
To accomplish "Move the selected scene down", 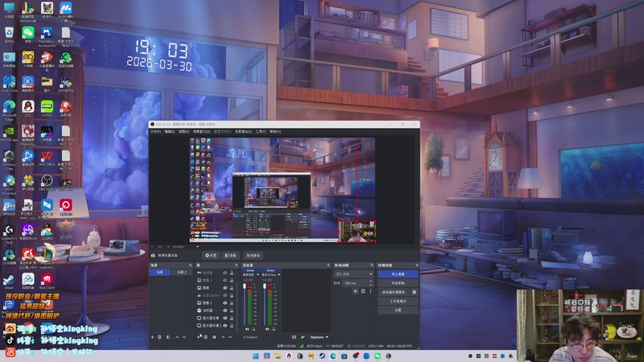I will click(x=184, y=337).
